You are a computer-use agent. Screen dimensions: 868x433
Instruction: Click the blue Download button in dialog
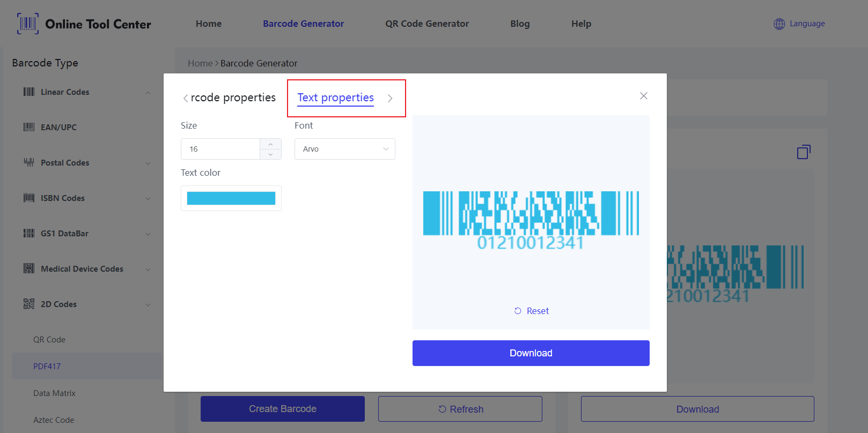click(x=531, y=353)
